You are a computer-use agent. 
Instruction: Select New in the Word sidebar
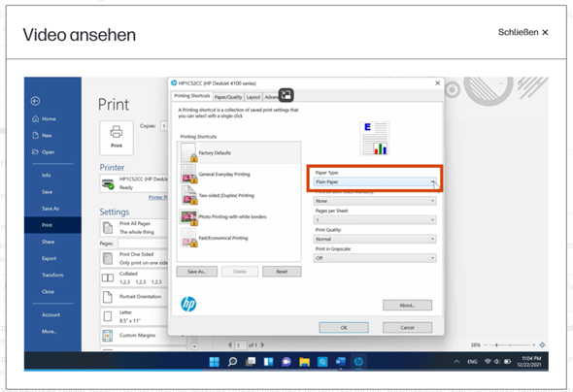tap(43, 136)
